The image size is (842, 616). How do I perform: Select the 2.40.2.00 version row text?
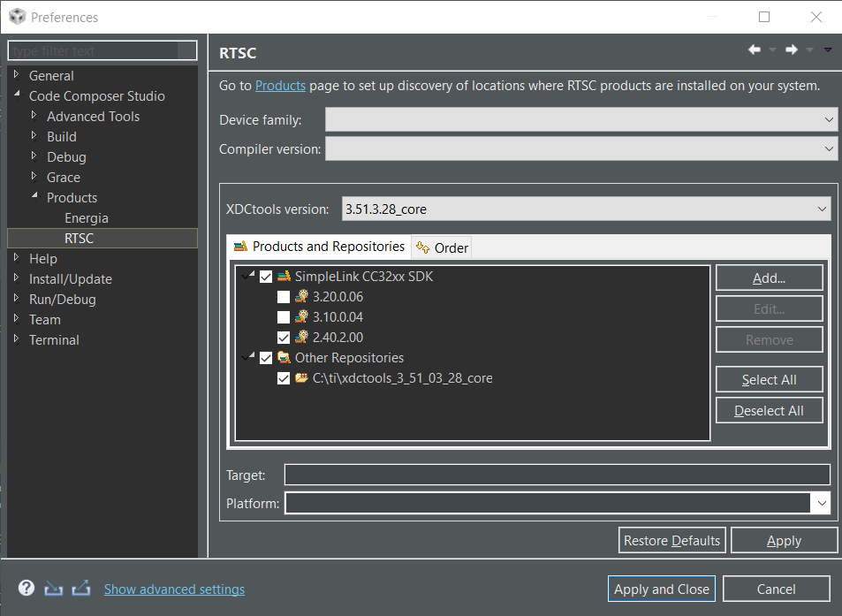(338, 338)
